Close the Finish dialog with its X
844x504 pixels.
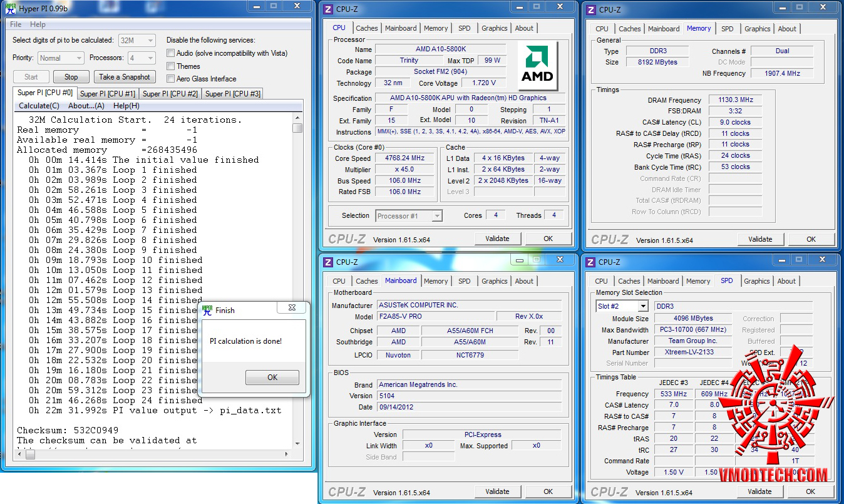point(292,308)
